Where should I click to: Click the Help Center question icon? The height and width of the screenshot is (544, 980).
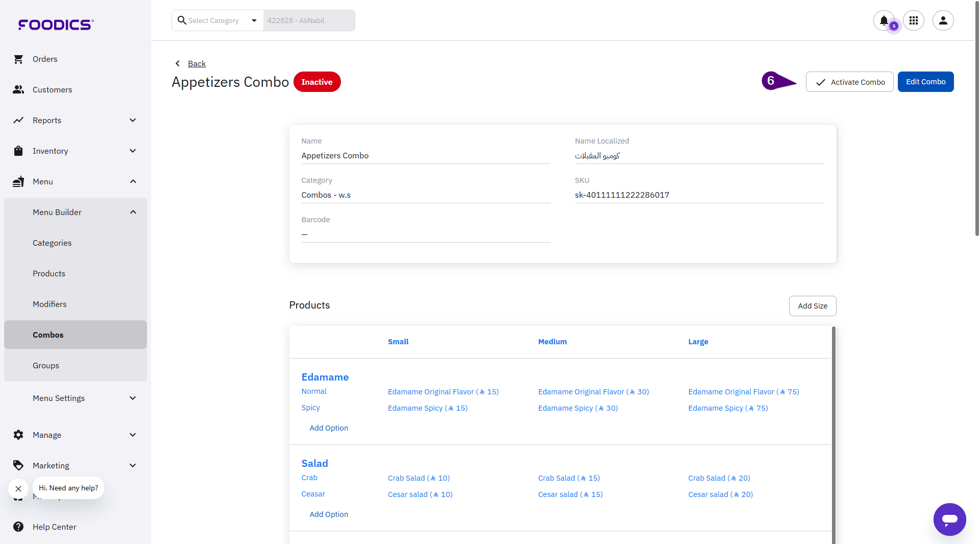coord(18,527)
